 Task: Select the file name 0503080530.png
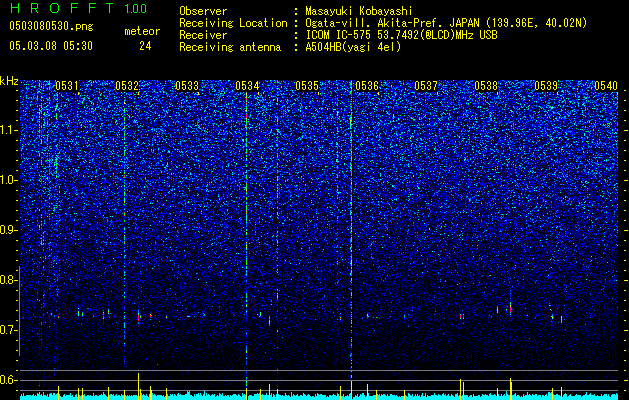pos(51,26)
